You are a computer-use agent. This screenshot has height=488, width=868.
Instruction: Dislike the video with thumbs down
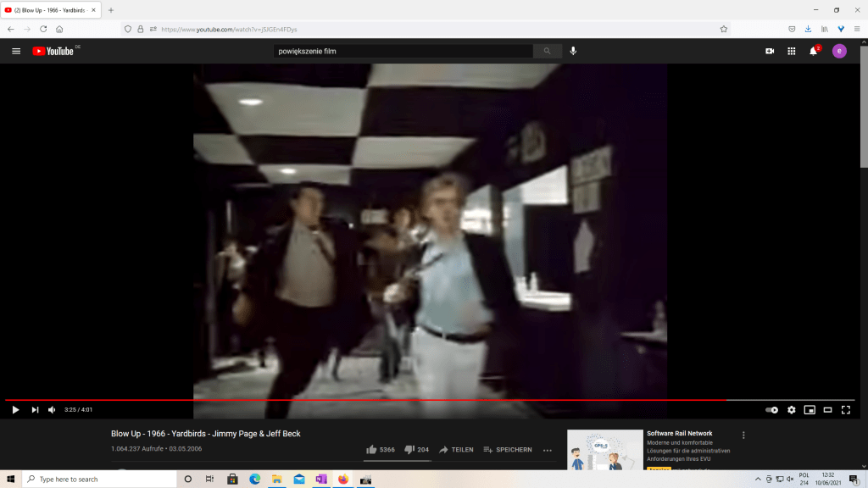pos(409,450)
